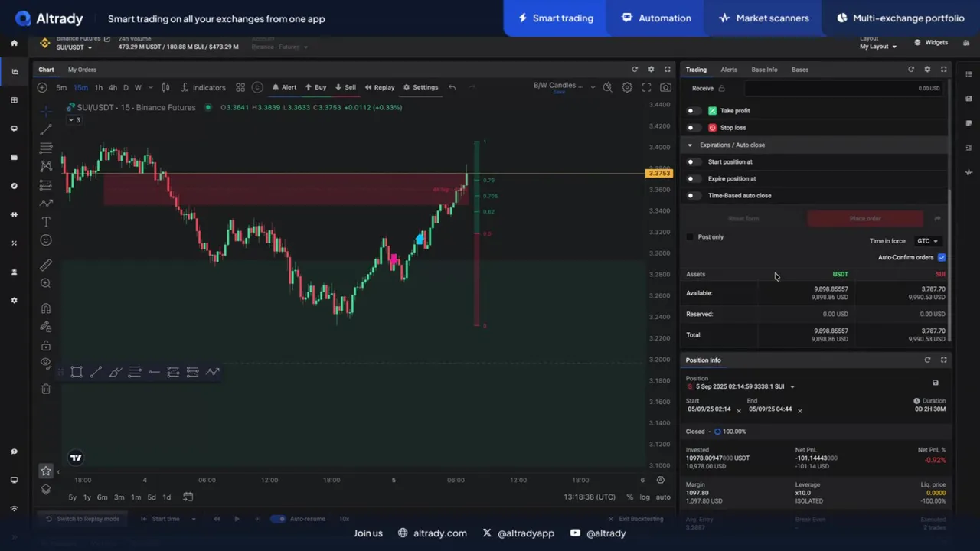Select the ruler measure tool
Viewport: 980px width, 551px height.
[46, 265]
